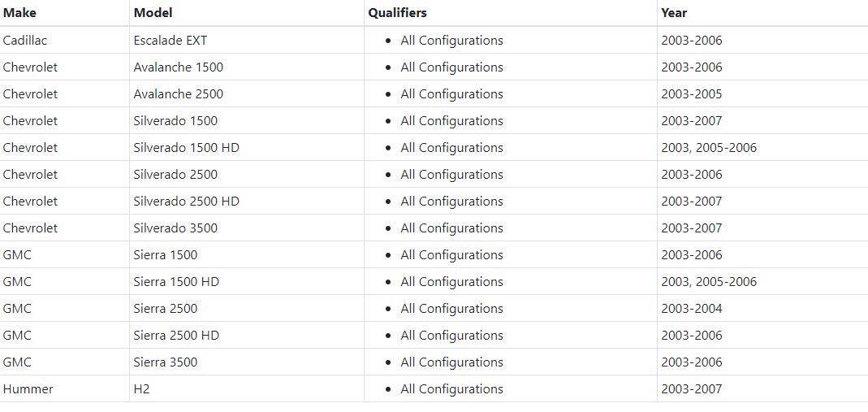Select the Sierra 2500 HD cell
Screen dimensions: 868x412
(x=176, y=336)
